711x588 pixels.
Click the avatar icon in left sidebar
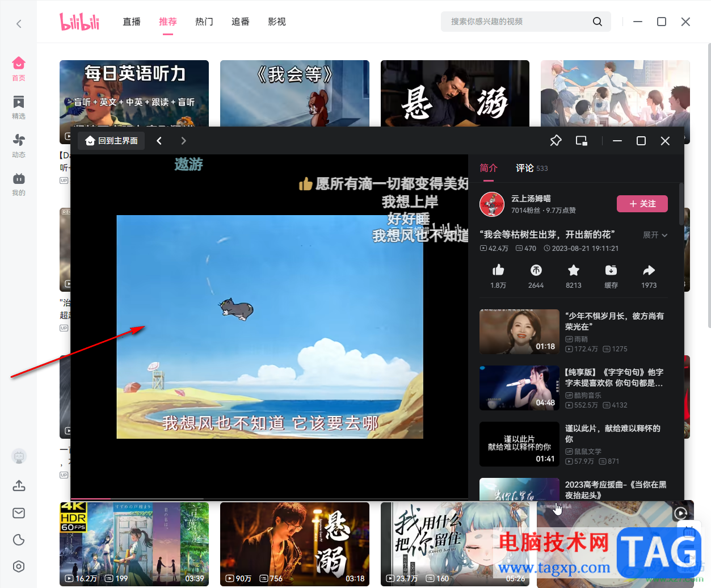click(19, 456)
